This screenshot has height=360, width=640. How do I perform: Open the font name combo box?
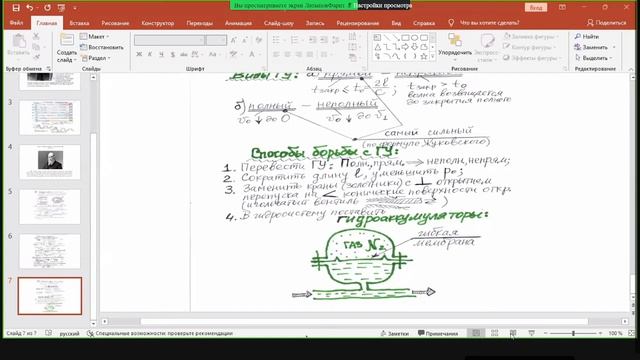(169, 40)
